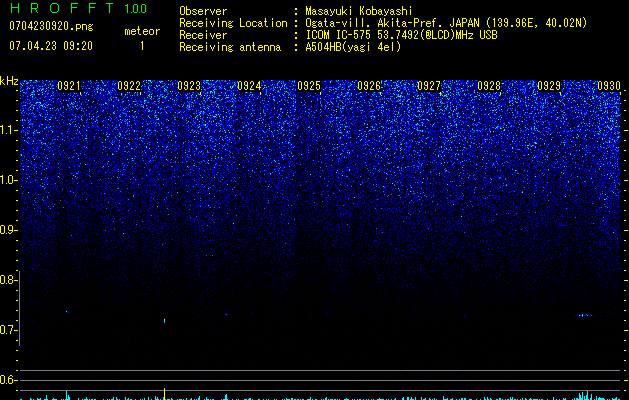Viewport: 629px width, 400px height.
Task: Click the meteor count label
Action: pos(142,31)
